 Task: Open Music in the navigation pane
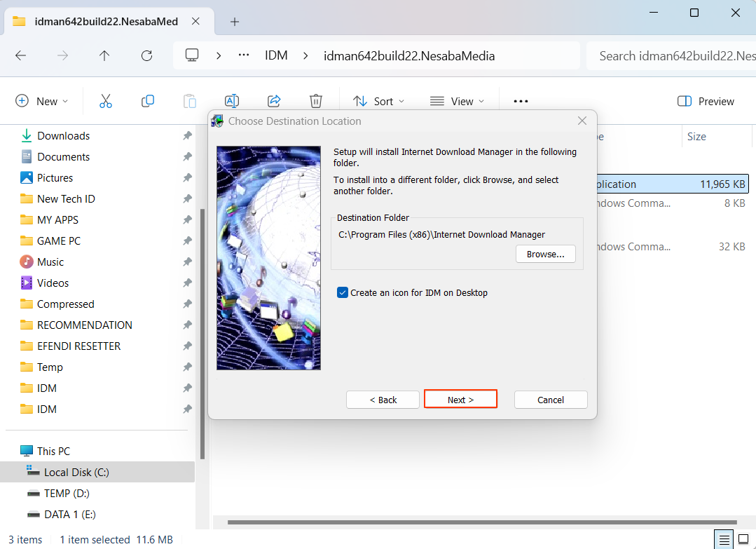click(50, 262)
